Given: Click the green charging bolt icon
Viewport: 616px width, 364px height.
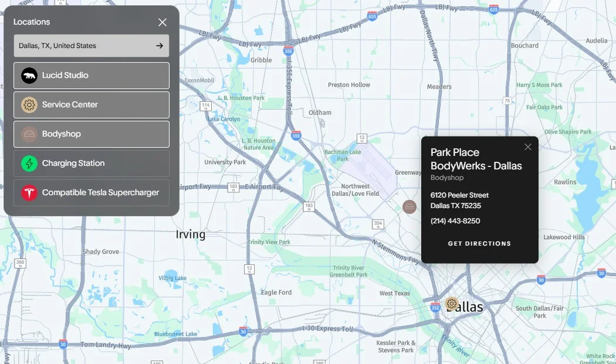Looking at the screenshot, I should coord(29,164).
